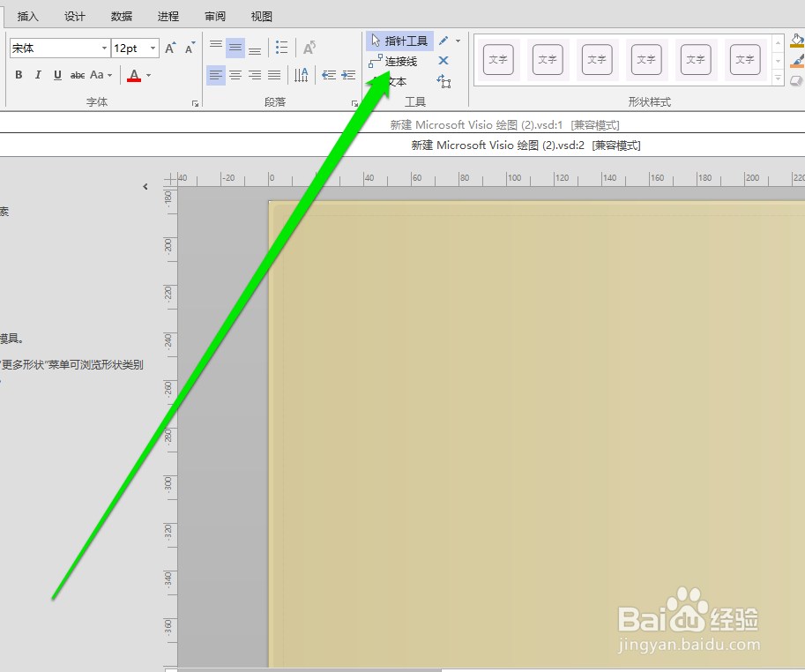Decrease paragraph indent
Screen dimensions: 805x672
[329, 76]
